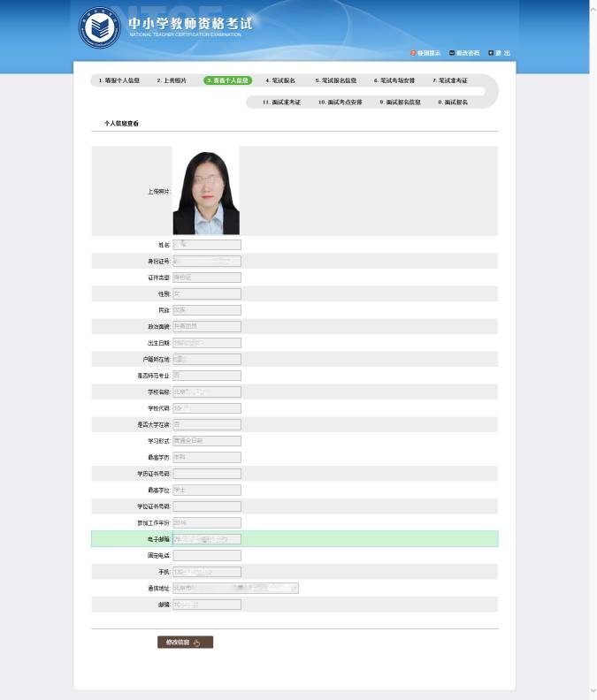Click the 参加工作年份 field

[207, 522]
